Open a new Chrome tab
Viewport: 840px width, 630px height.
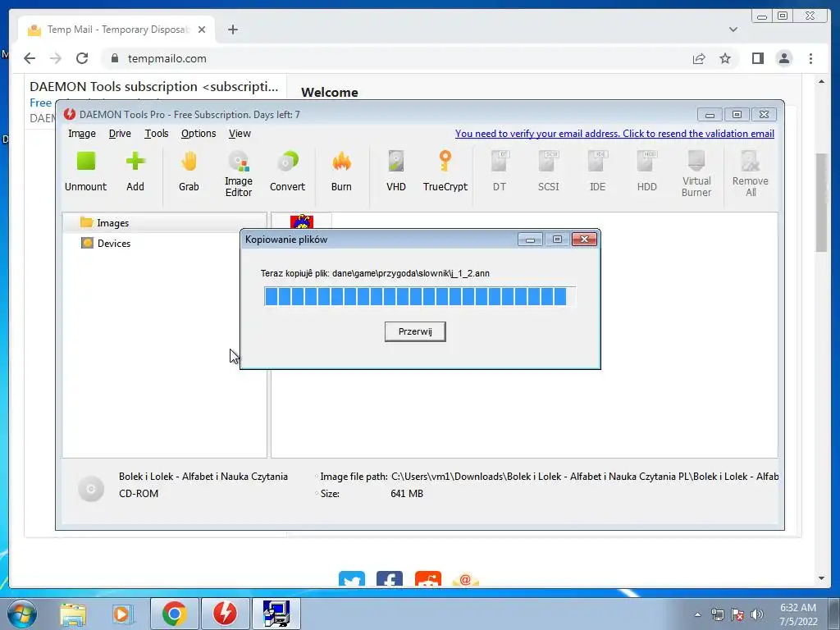(232, 30)
